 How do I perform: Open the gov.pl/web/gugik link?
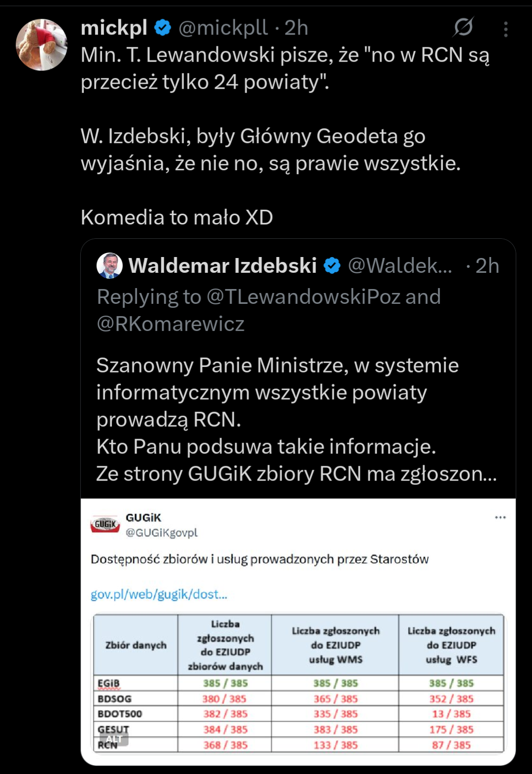(x=159, y=594)
